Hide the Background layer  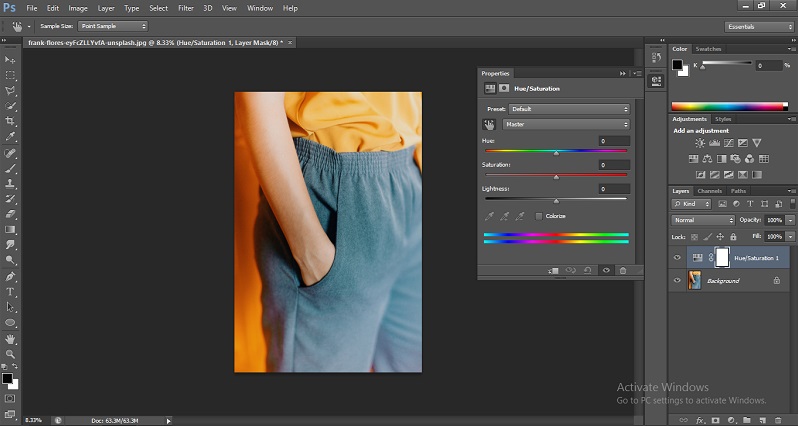[x=677, y=281]
